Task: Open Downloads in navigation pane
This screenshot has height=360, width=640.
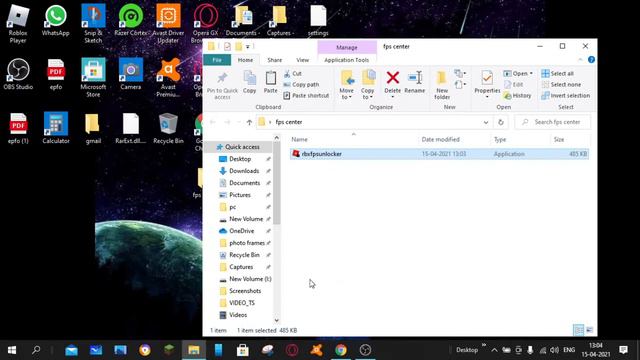Action: tap(244, 171)
